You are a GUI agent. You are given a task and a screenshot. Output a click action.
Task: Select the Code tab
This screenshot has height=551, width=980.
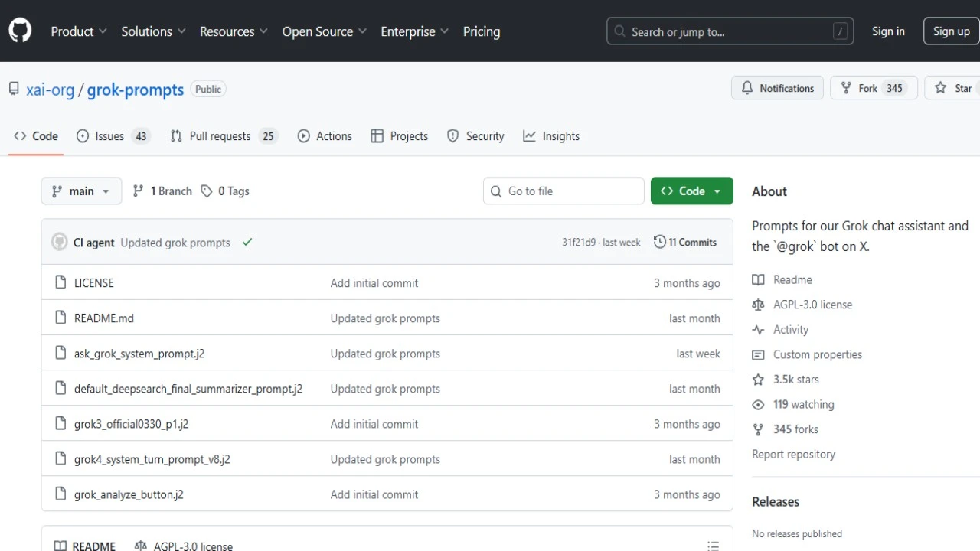pos(36,136)
